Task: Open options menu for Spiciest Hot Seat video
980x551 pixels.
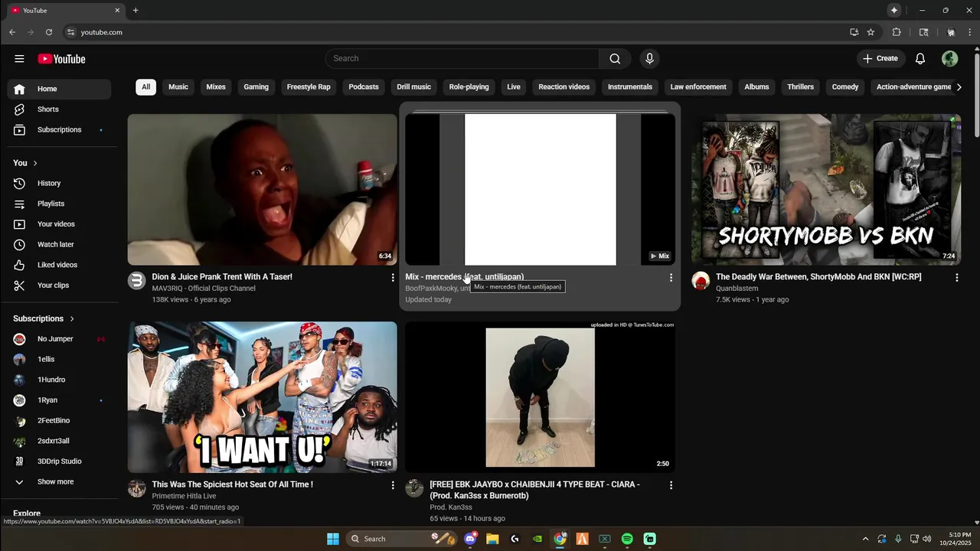Action: click(393, 485)
